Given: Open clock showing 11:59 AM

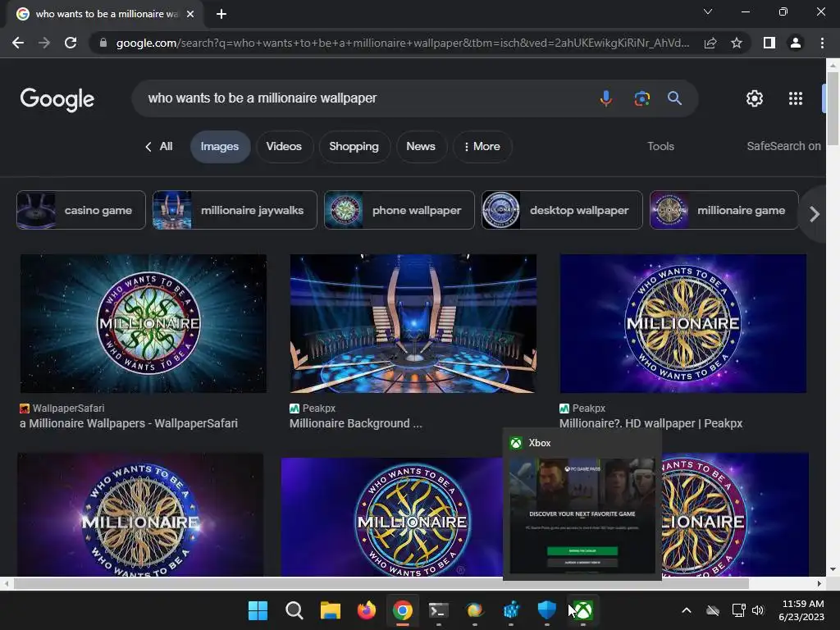Looking at the screenshot, I should coord(801,610).
